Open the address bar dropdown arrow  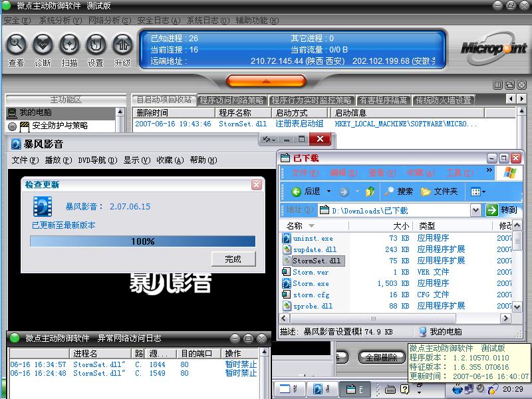point(475,210)
